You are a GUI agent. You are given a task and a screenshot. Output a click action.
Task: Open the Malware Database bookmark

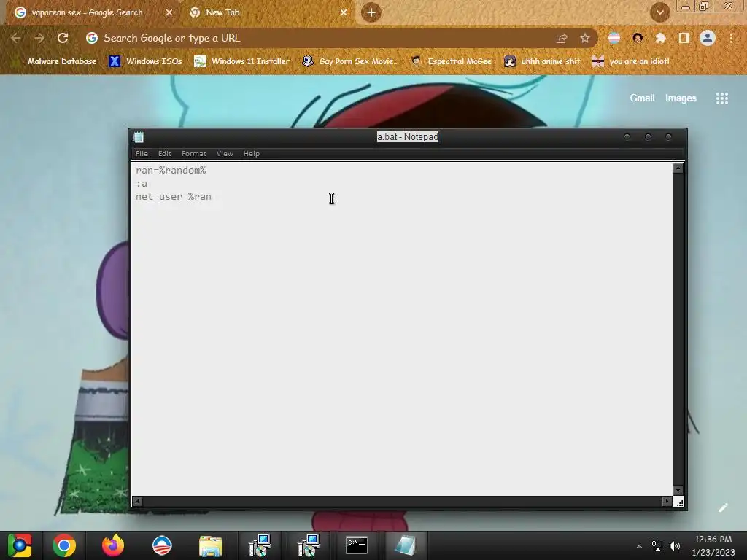click(55, 61)
